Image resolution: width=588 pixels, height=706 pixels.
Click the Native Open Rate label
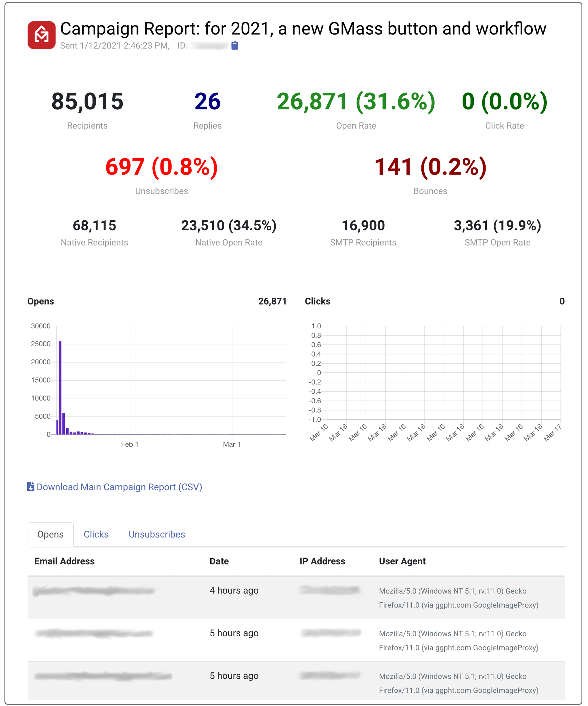[229, 242]
